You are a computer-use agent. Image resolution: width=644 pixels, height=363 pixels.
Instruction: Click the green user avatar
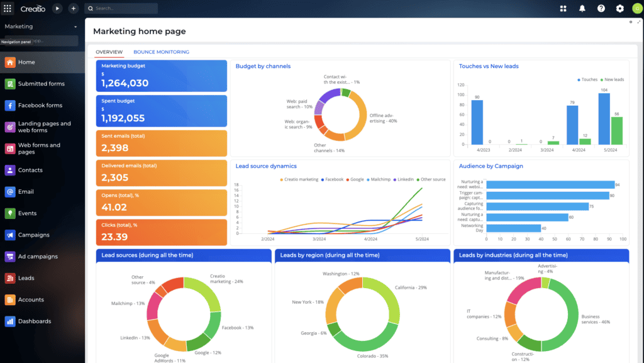636,8
